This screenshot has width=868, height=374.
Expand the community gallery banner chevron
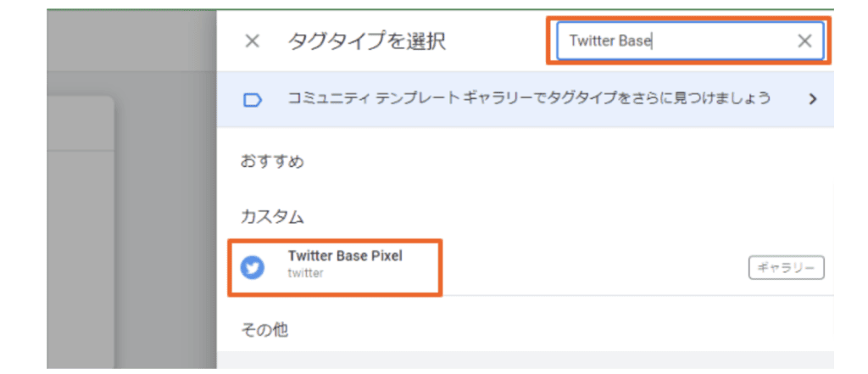click(x=813, y=99)
